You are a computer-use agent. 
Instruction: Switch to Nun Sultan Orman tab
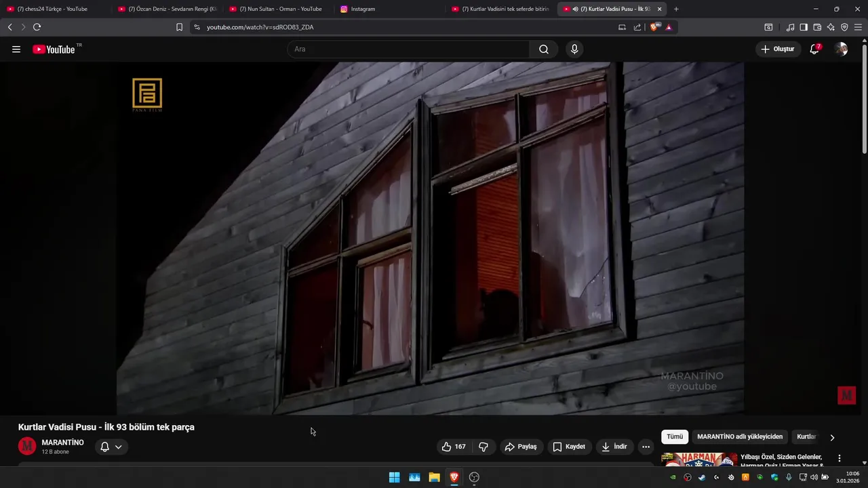pos(278,9)
